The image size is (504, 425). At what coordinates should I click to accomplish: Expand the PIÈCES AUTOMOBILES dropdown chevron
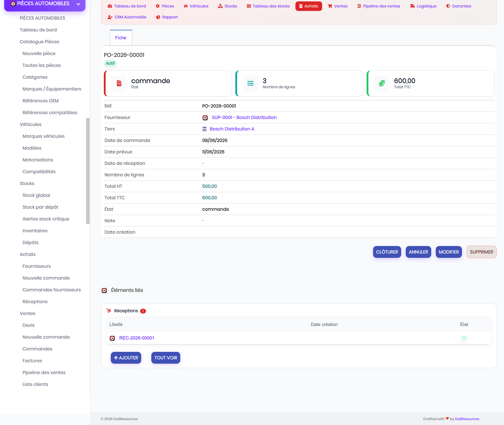[x=78, y=4]
